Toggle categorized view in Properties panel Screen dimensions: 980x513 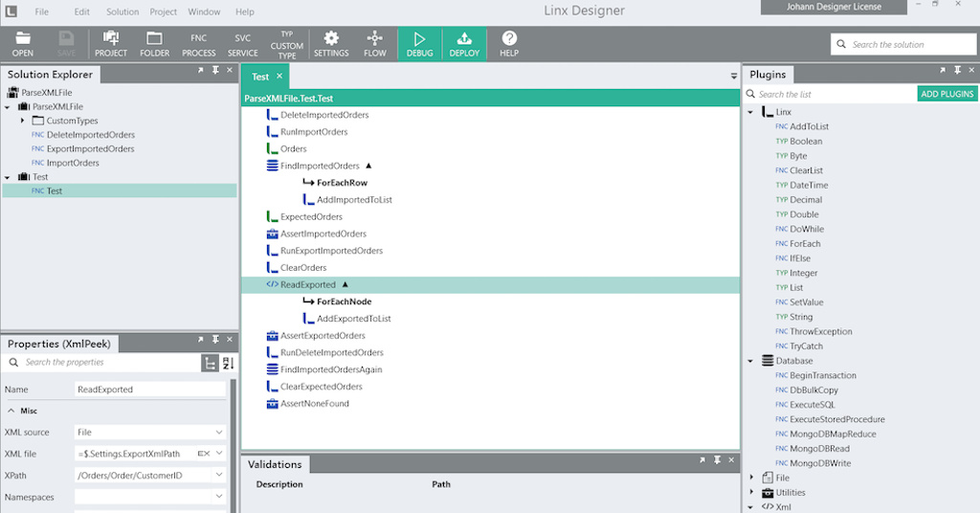coord(210,363)
